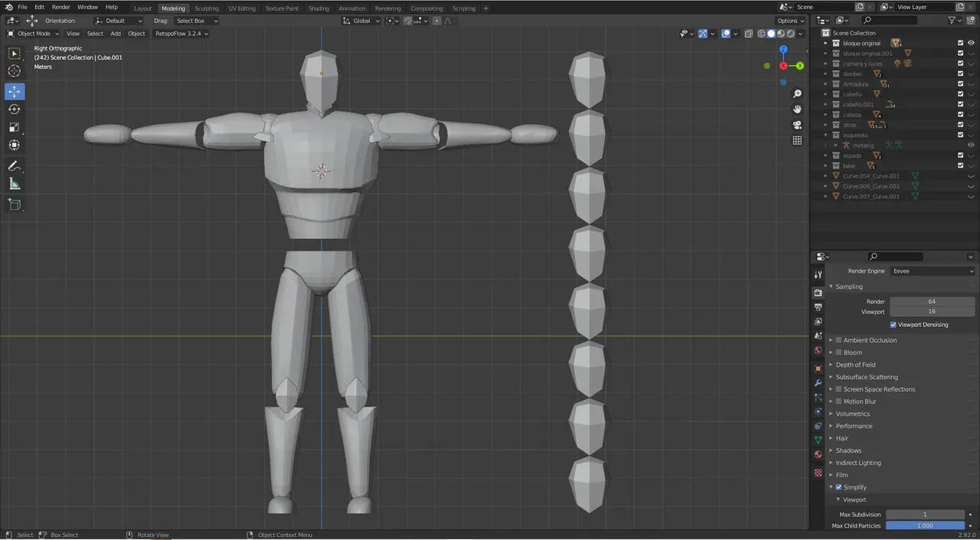Open the View Layer properties tab
The height and width of the screenshot is (540, 980).
coord(818,322)
